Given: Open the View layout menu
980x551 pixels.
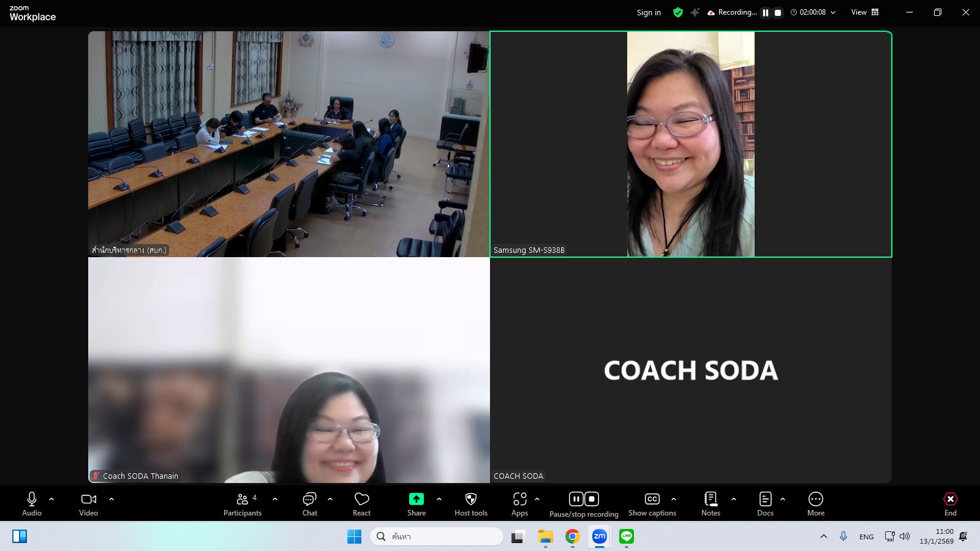Looking at the screenshot, I should (864, 12).
